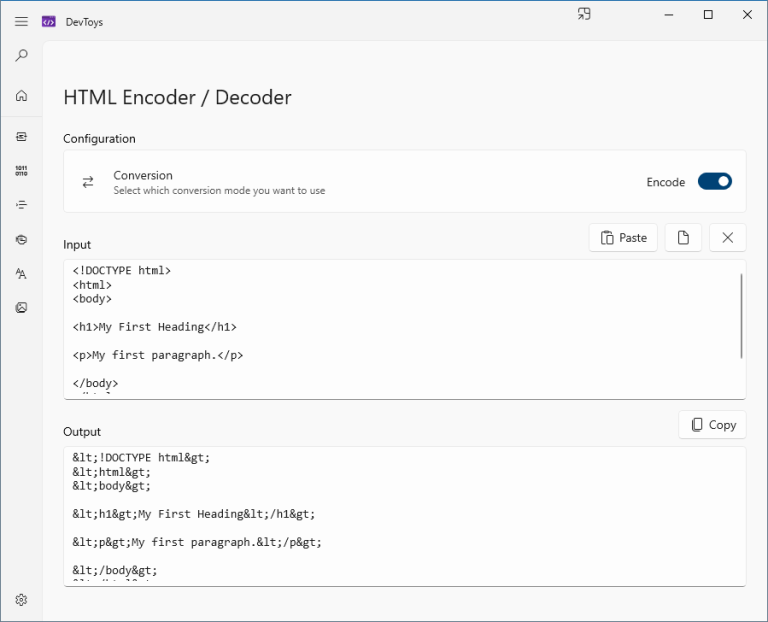Click the "&lt;!DOCTYPE html&gt;" output line

click(x=141, y=458)
